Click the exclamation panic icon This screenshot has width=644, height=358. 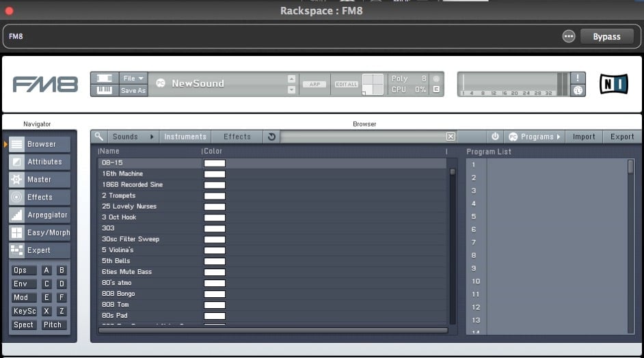578,78
